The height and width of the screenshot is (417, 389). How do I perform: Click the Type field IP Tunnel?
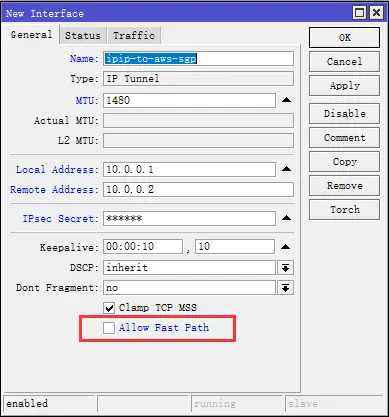point(198,79)
